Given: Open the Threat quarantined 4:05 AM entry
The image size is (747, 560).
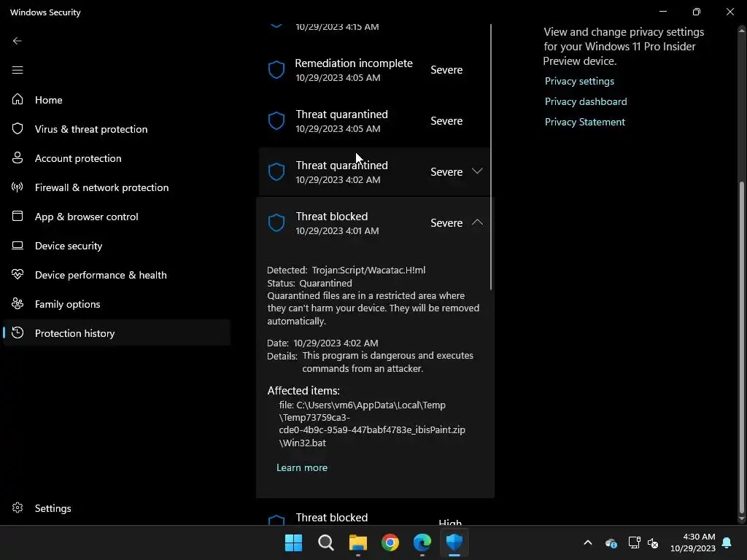Looking at the screenshot, I should tap(374, 121).
